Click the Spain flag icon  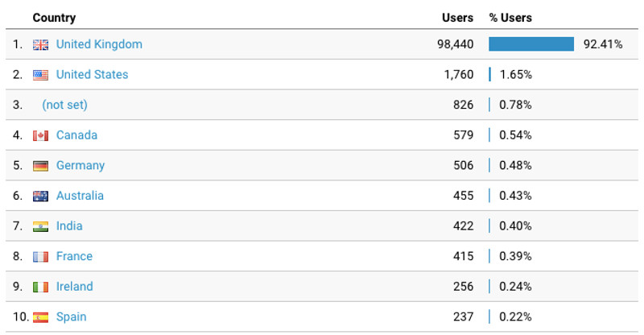pos(40,317)
